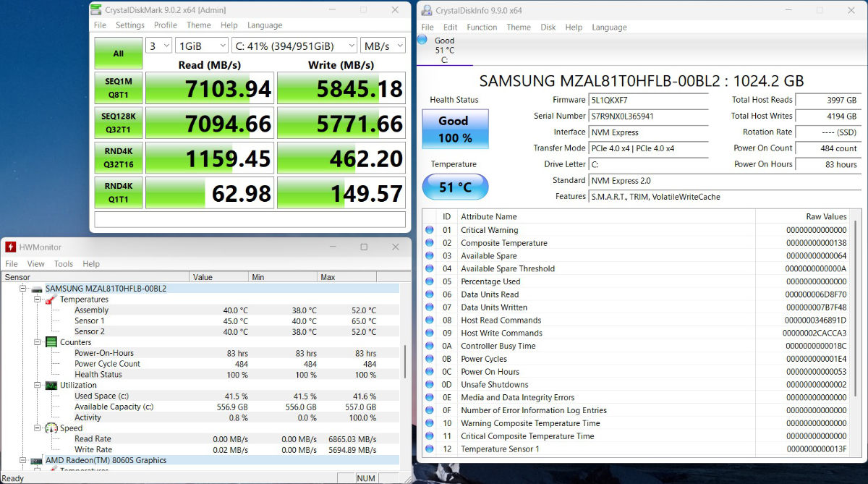
Task: Run the SEQ128K Q32T1 test
Action: 119,122
